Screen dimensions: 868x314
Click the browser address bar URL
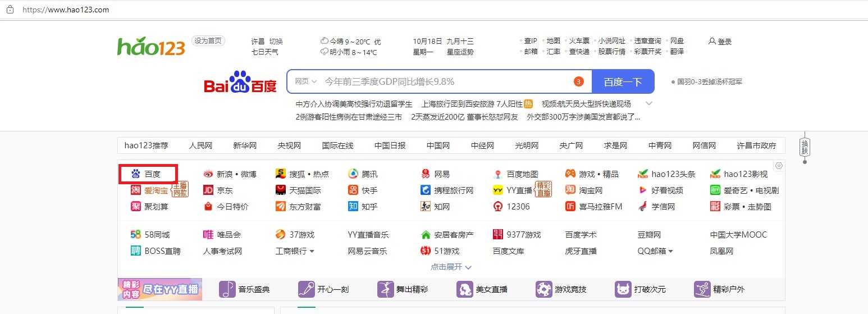66,10
